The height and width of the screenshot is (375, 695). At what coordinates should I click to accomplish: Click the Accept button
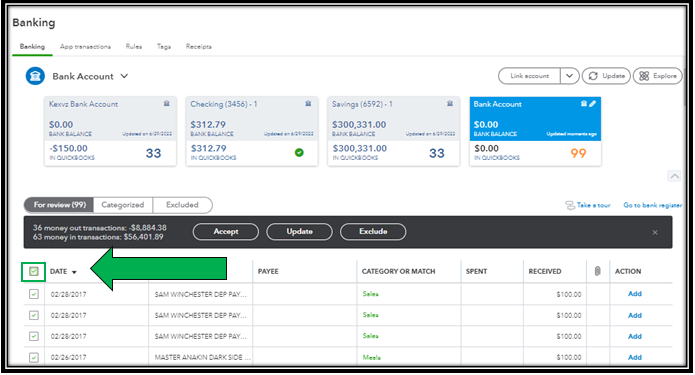click(226, 232)
